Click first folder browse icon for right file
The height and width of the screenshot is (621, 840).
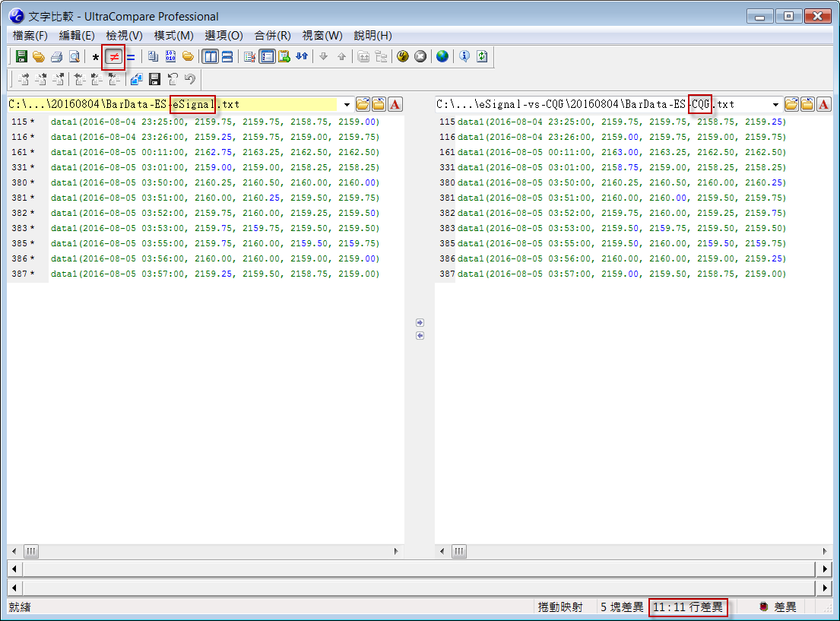(791, 104)
